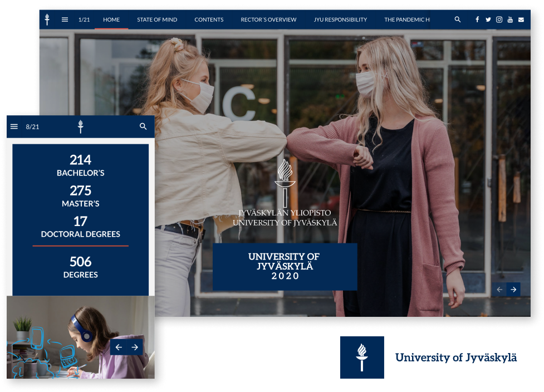Click the email envelope icon
Viewport: 544px width, 392px height.
521,19
